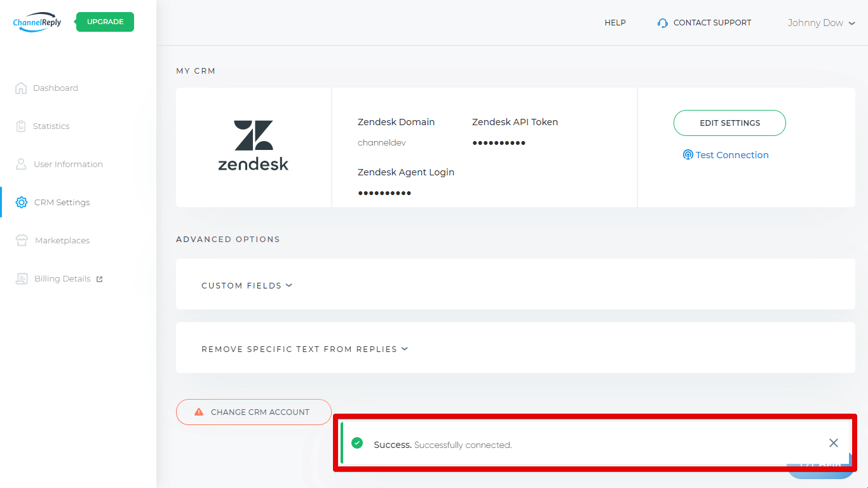Click the warning triangle on Change CRM Account
Image resolution: width=868 pixels, height=488 pixels.
click(198, 412)
